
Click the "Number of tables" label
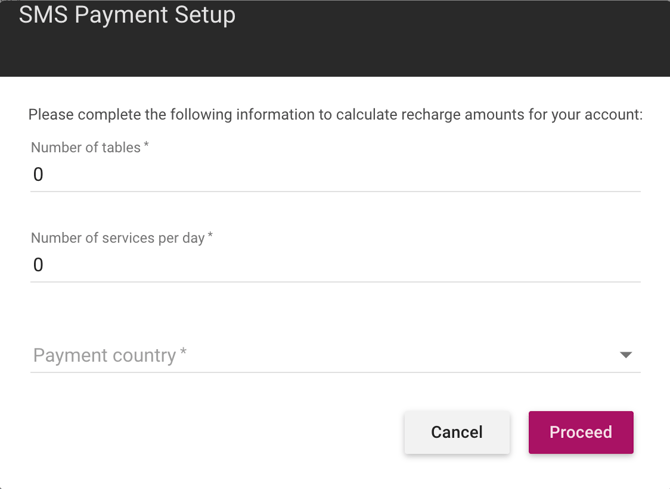(x=85, y=147)
